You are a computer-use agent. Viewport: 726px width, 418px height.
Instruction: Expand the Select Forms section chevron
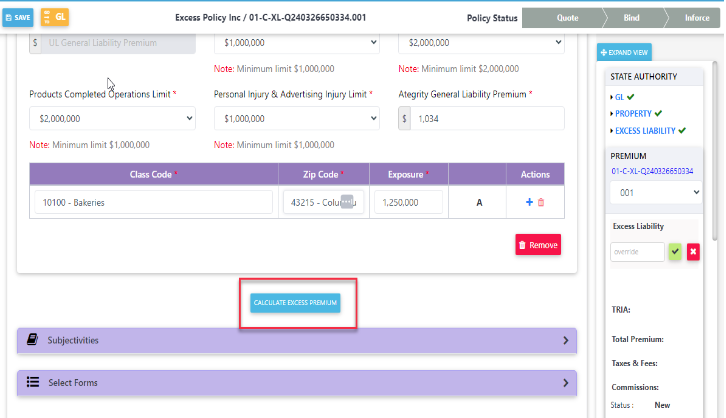[565, 383]
